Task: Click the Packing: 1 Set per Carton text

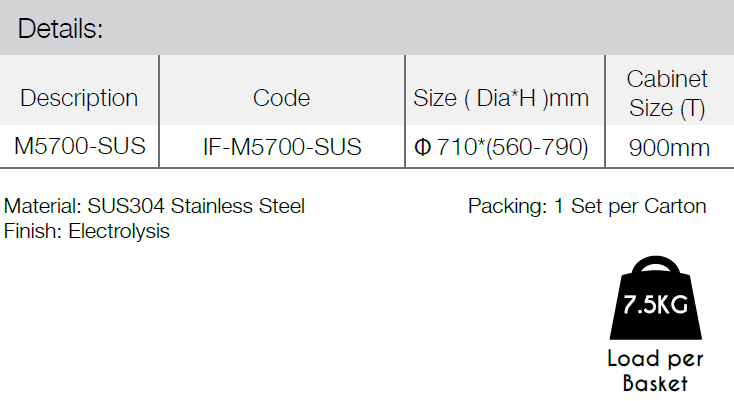Action: pos(587,206)
